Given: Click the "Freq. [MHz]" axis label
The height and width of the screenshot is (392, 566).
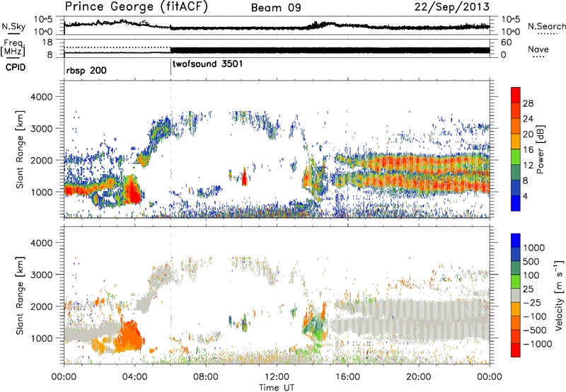Looking at the screenshot, I should 13,47.
